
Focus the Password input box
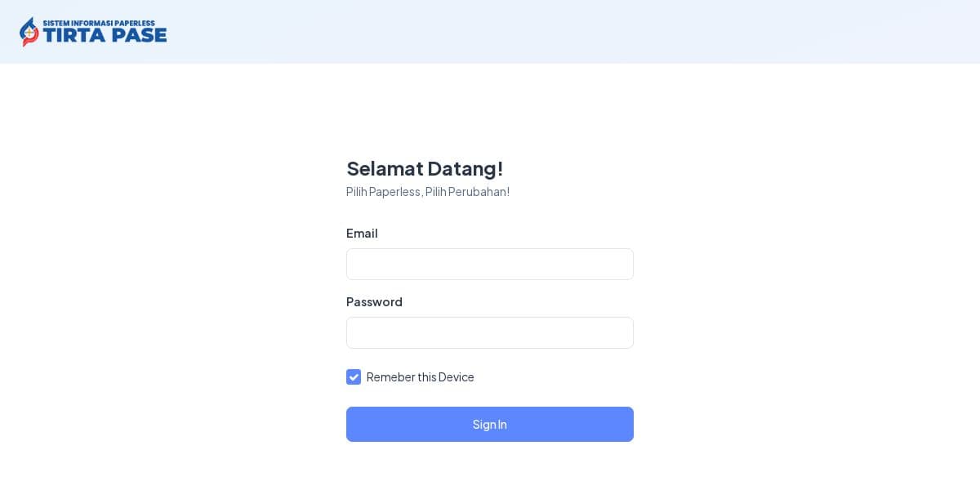(490, 332)
